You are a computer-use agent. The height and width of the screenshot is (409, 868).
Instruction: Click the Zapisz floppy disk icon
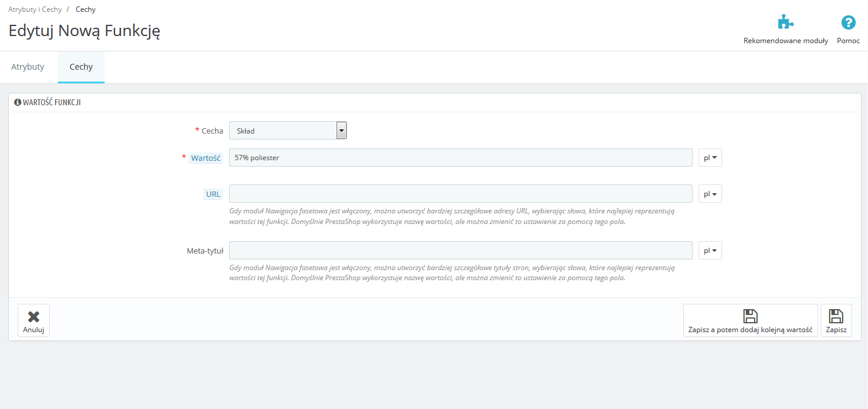click(836, 316)
